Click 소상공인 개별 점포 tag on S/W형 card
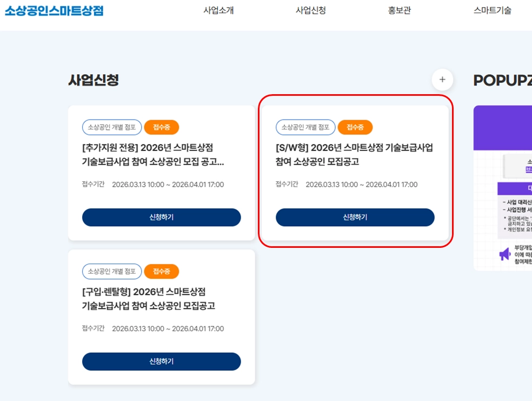Viewport: 532px width, 401px height. click(305, 127)
